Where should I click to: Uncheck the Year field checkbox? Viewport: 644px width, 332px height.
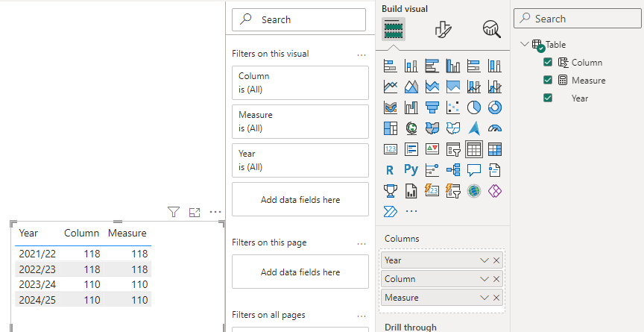548,98
